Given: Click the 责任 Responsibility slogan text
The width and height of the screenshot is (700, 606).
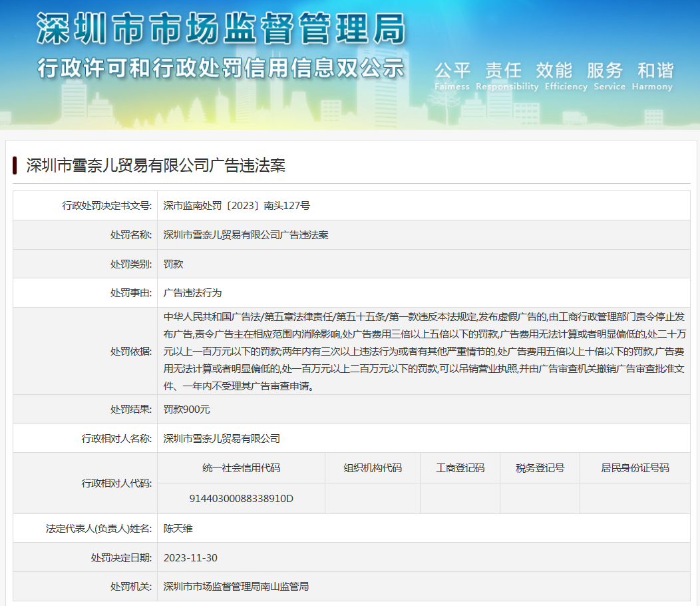Looking at the screenshot, I should pyautogui.click(x=506, y=77).
